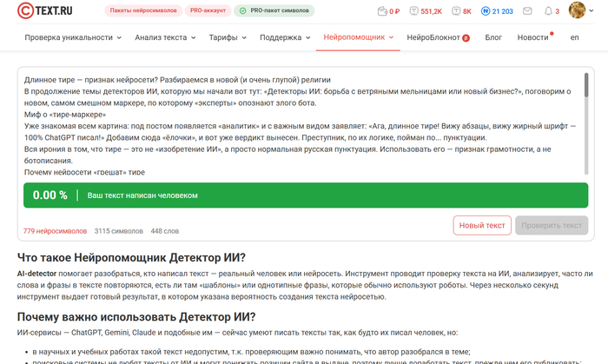Click the 779 нейросимволов counter

pos(55,231)
